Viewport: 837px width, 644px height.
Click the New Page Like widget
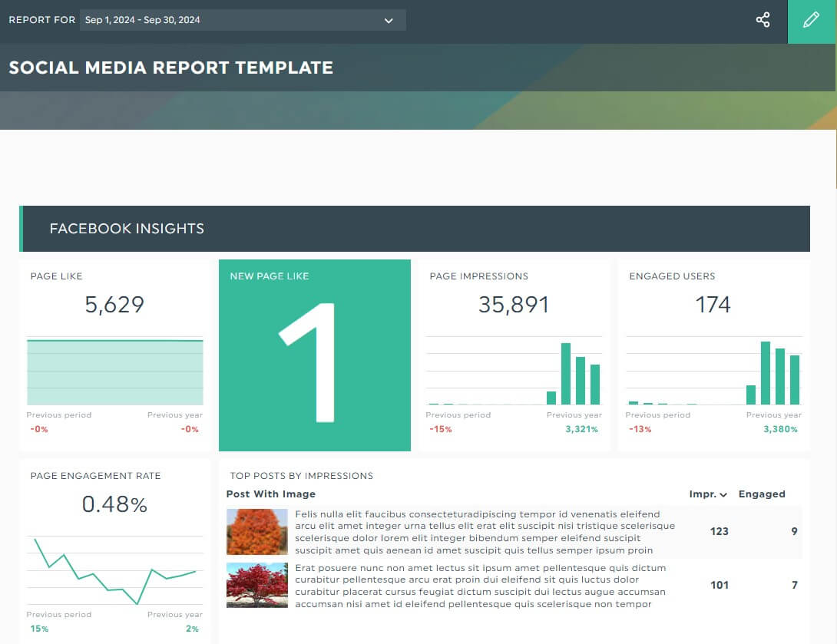[314, 355]
